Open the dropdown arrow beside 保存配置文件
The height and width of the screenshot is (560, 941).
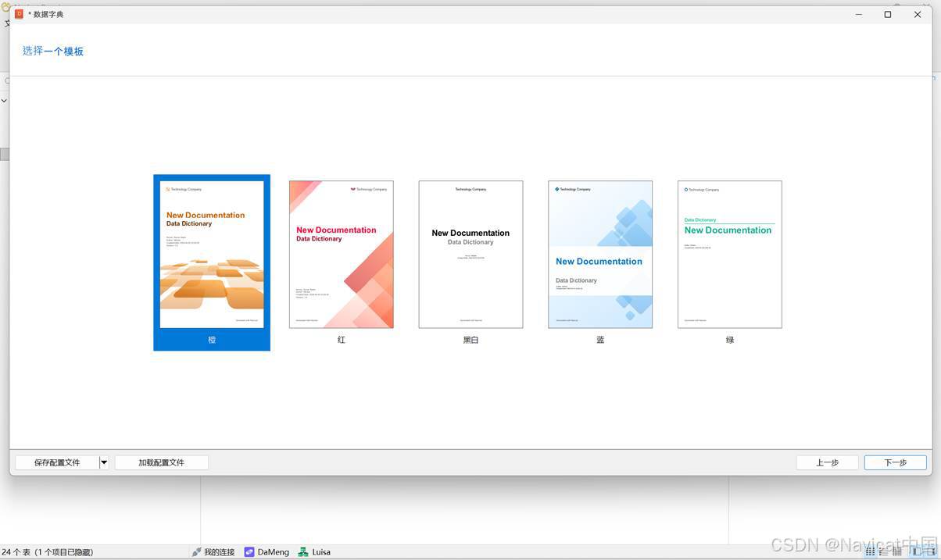pos(104,462)
